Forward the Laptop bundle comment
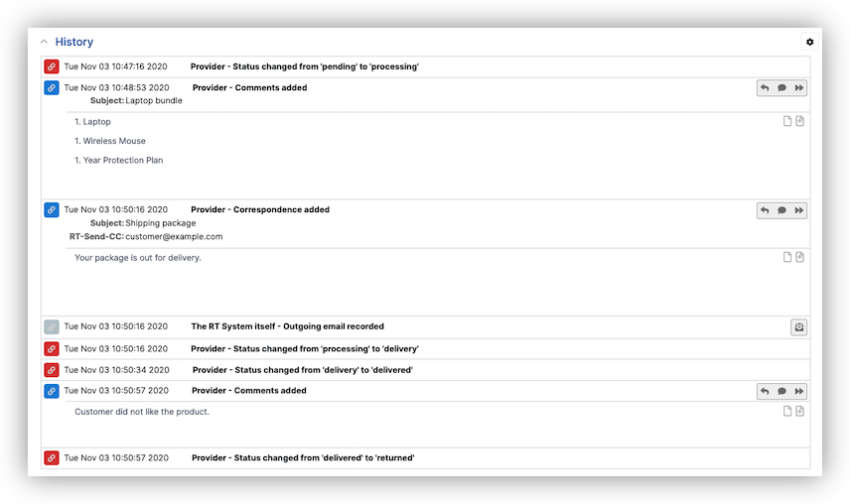Screen dimensions: 850x504 click(x=798, y=88)
